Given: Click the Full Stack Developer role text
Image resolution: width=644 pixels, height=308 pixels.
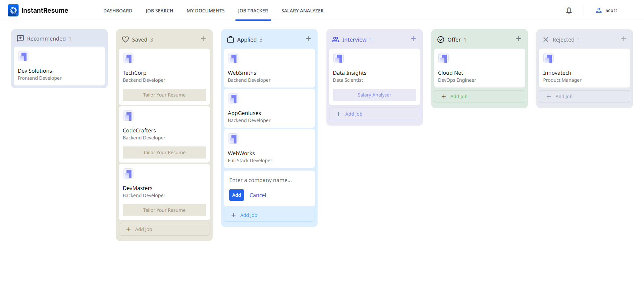Looking at the screenshot, I should pyautogui.click(x=250, y=161).
